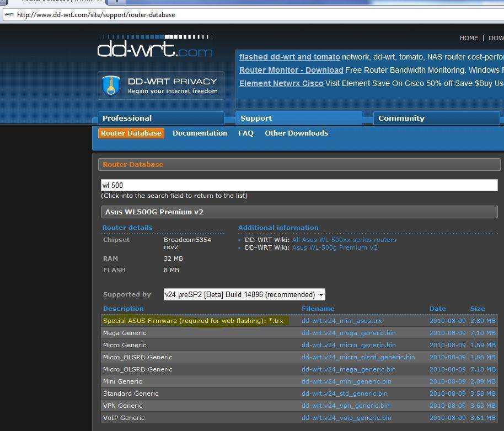Download dd-wrt.v24_voip_generic.bin
This screenshot has width=504, height=431.
pyautogui.click(x=346, y=418)
